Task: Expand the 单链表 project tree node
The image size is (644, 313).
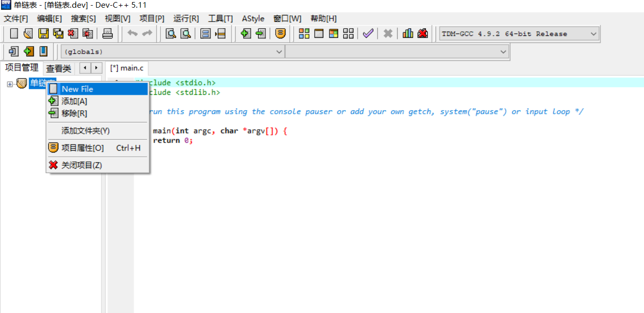Action: tap(10, 83)
